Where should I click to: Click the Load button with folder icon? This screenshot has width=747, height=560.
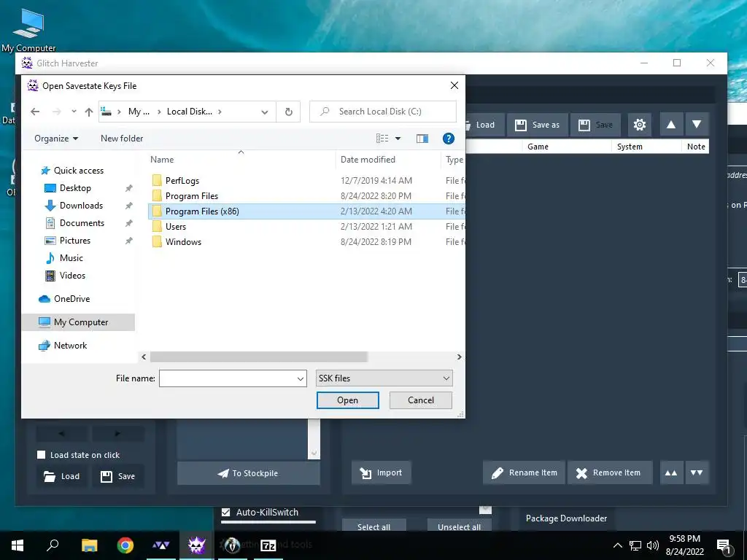click(x=61, y=476)
